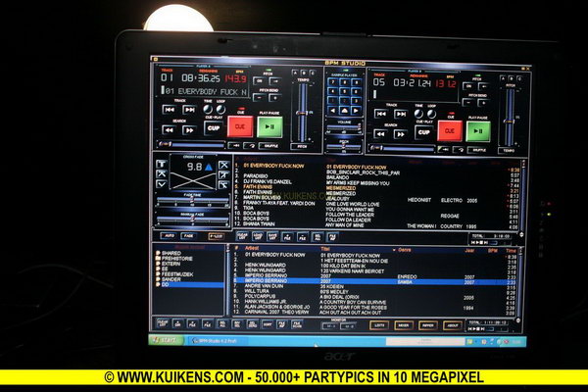Click Sample Player right arrow button
Image resolution: width=588 pixels, height=392 pixels.
(x=356, y=111)
